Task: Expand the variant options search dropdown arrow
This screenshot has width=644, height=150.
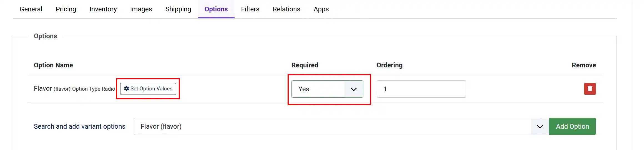Action: (540, 126)
